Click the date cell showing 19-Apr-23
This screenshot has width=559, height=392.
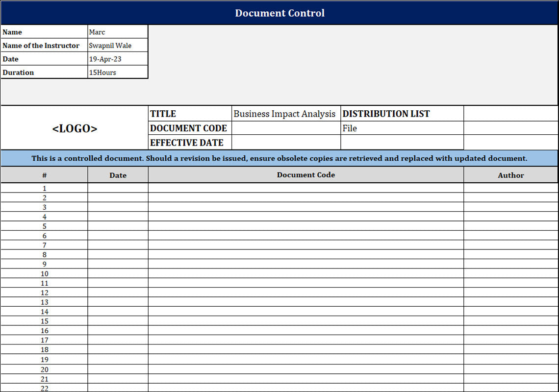point(118,59)
